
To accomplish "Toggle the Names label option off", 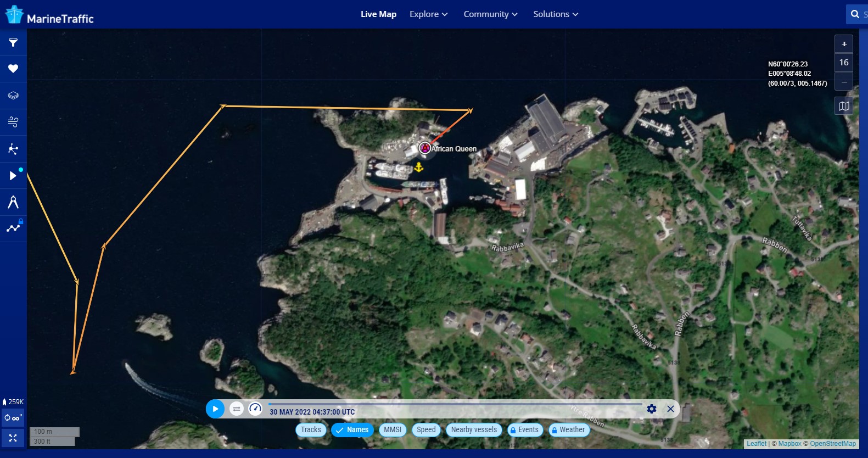I will click(x=352, y=430).
